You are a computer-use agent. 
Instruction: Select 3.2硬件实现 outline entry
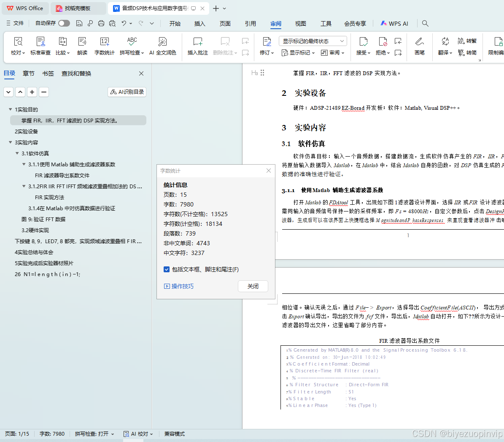[35, 230]
